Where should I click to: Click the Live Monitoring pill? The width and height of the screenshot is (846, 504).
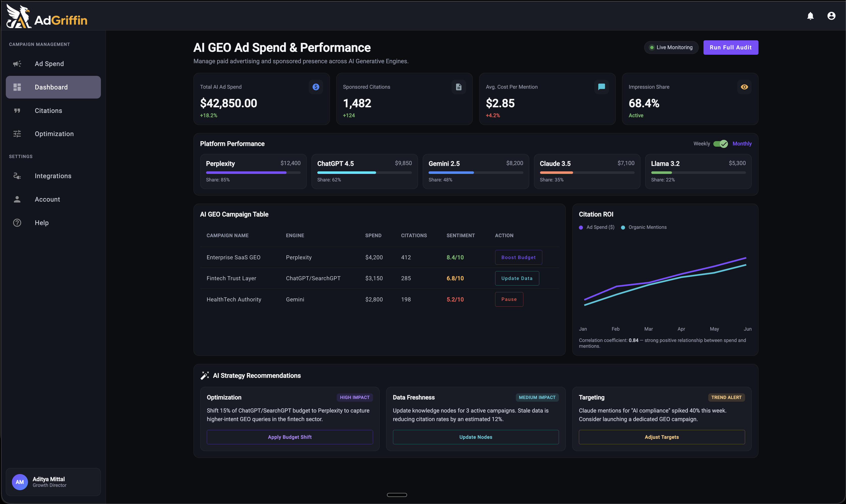coord(671,48)
